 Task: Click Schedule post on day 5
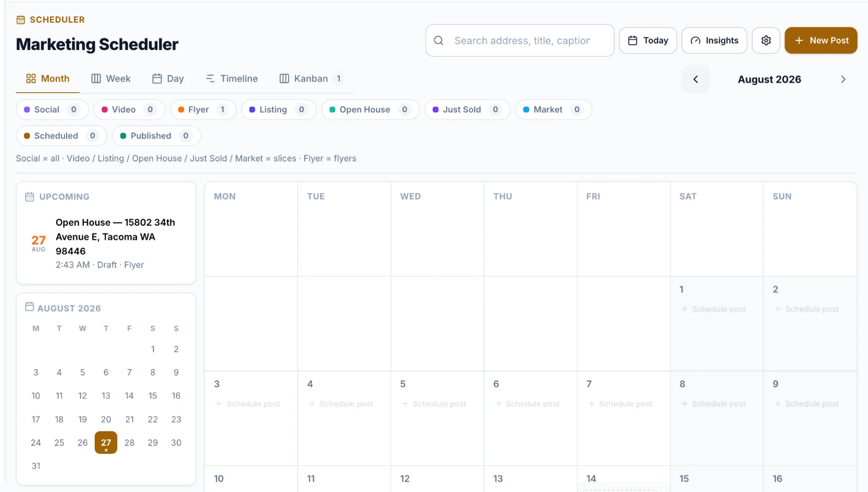(x=434, y=404)
